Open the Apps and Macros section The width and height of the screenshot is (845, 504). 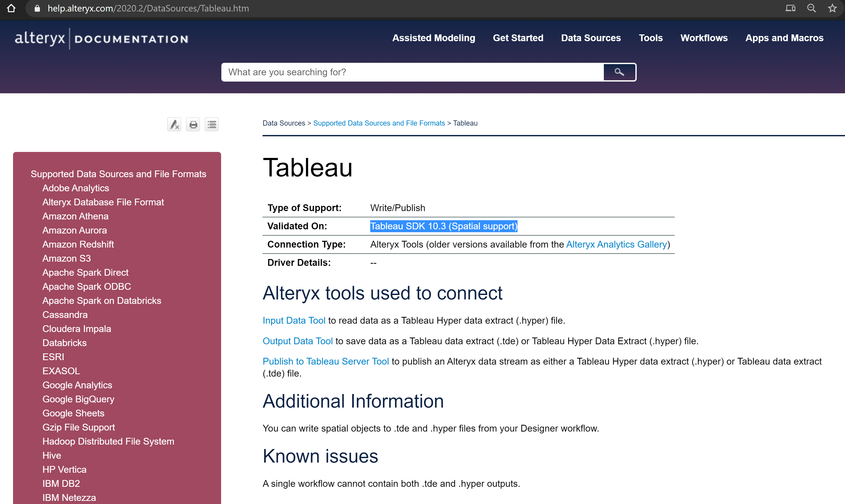point(784,38)
